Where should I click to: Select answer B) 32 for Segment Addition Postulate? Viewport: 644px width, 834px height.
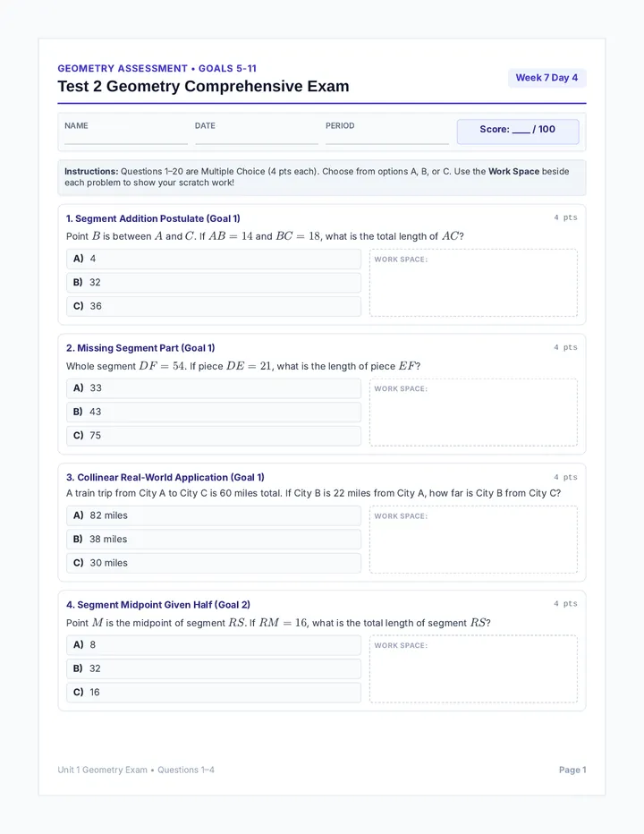coord(213,283)
